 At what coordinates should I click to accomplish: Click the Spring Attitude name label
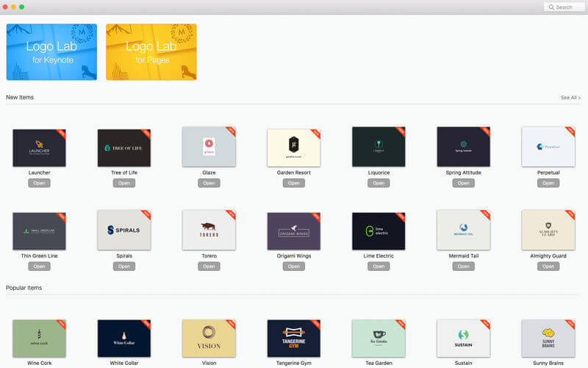(x=464, y=173)
